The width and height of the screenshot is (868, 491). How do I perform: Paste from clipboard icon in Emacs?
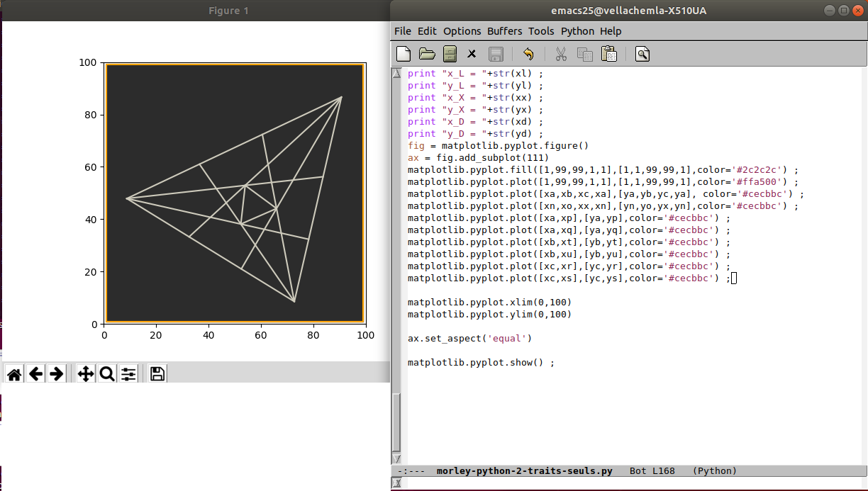point(608,54)
